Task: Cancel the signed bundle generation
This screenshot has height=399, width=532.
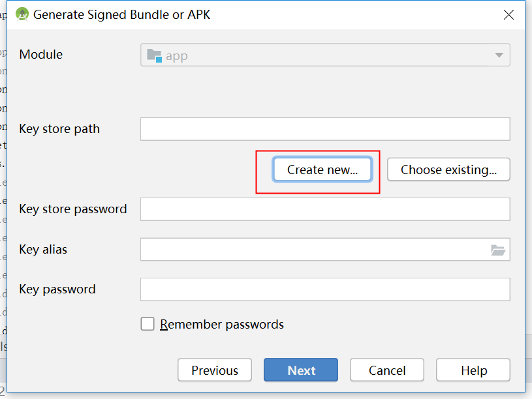Action: click(386, 370)
